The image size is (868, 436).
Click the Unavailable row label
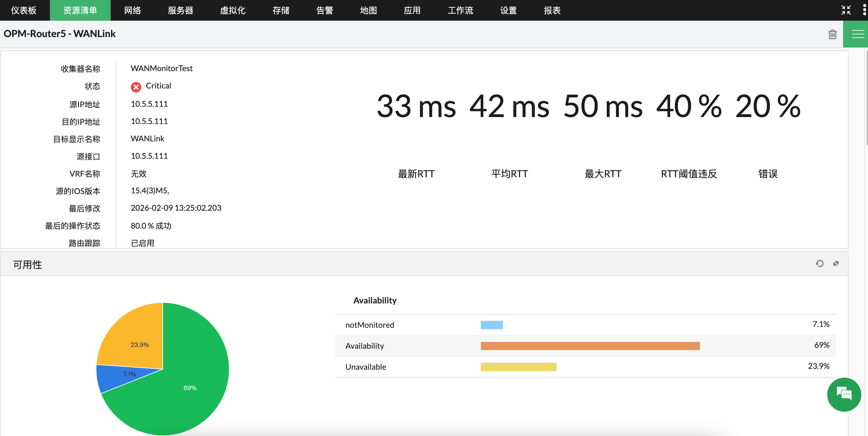click(366, 367)
